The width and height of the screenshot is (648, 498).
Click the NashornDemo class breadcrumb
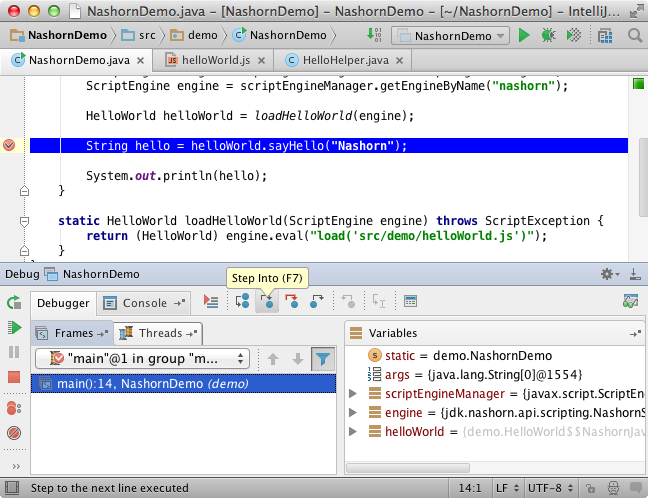[x=280, y=36]
